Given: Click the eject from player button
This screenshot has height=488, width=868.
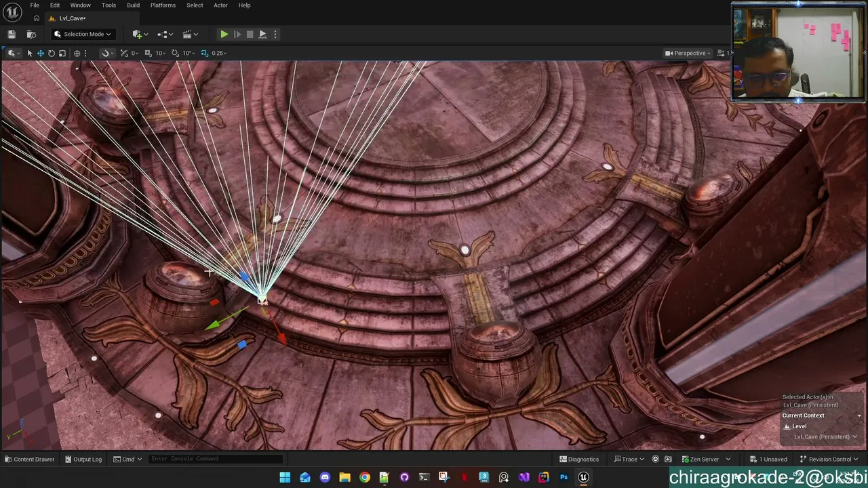Looking at the screenshot, I should click(262, 34).
